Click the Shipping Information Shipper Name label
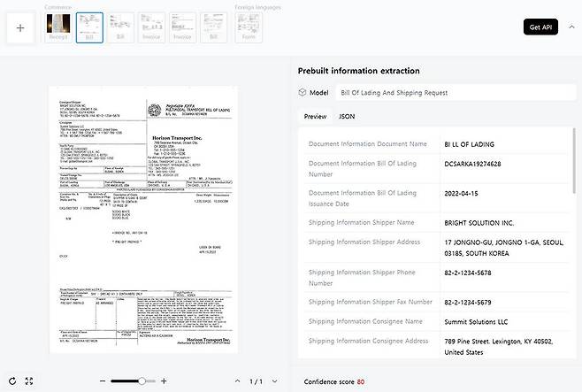The image size is (582, 392). 361,223
